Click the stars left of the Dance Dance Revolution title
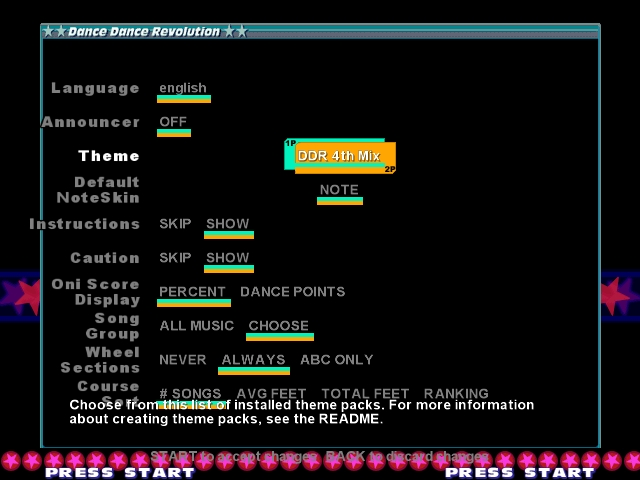 [x=54, y=32]
